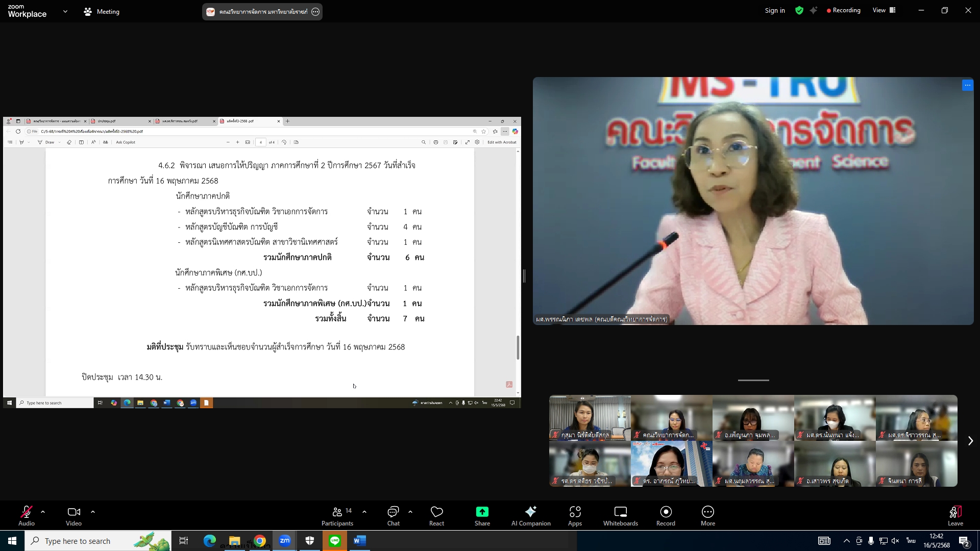The height and width of the screenshot is (551, 980).
Task: Unmute the microphone with the Audio button
Action: 27,515
